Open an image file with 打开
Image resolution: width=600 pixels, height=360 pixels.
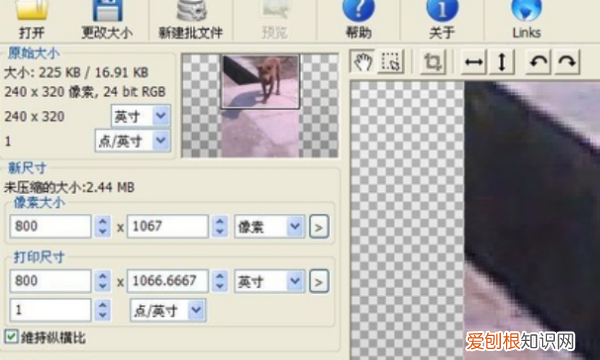coord(31,19)
